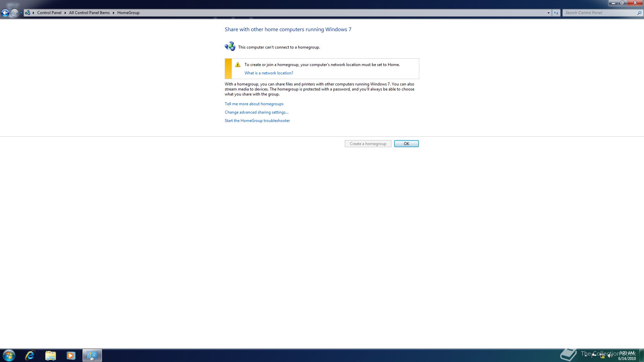The image size is (644, 362).
Task: Open Action Center flag tray icon
Action: tap(594, 355)
